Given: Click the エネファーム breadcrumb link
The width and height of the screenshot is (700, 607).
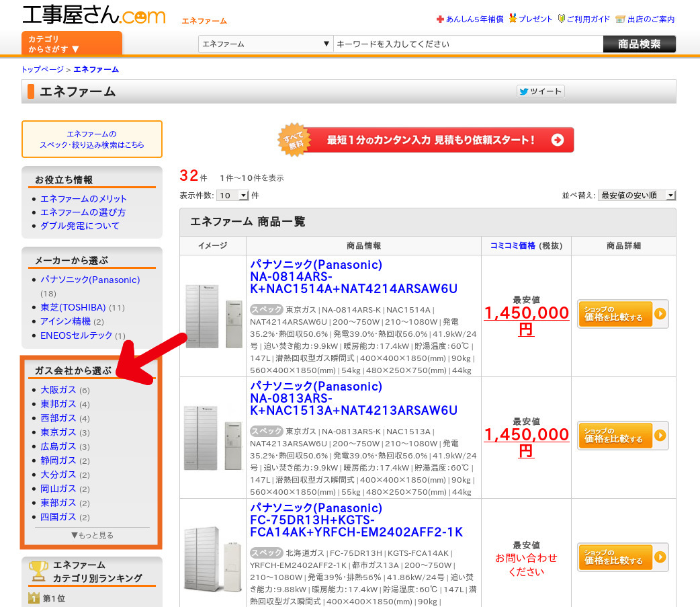Looking at the screenshot, I should pos(96,70).
